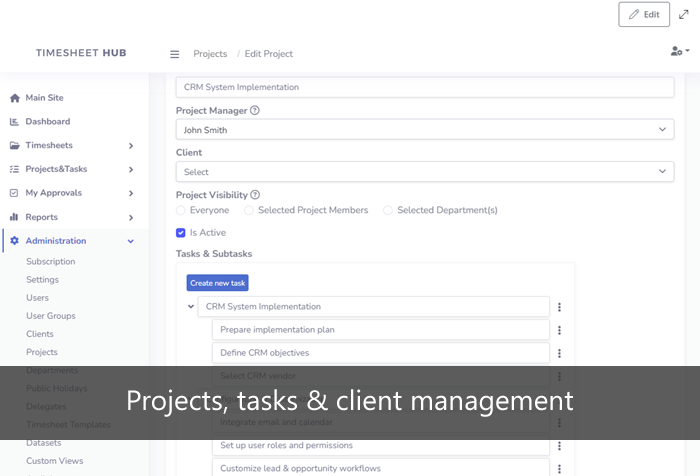Select Selected Project Members radio button
This screenshot has width=700, height=476.
249,211
